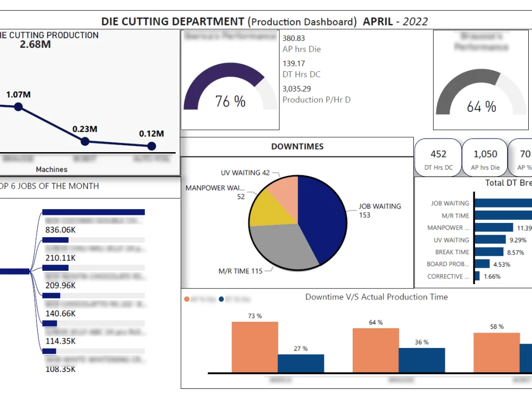532x399 pixels.
Task: Select the 1.07M data point on the line chart
Action: [19, 106]
